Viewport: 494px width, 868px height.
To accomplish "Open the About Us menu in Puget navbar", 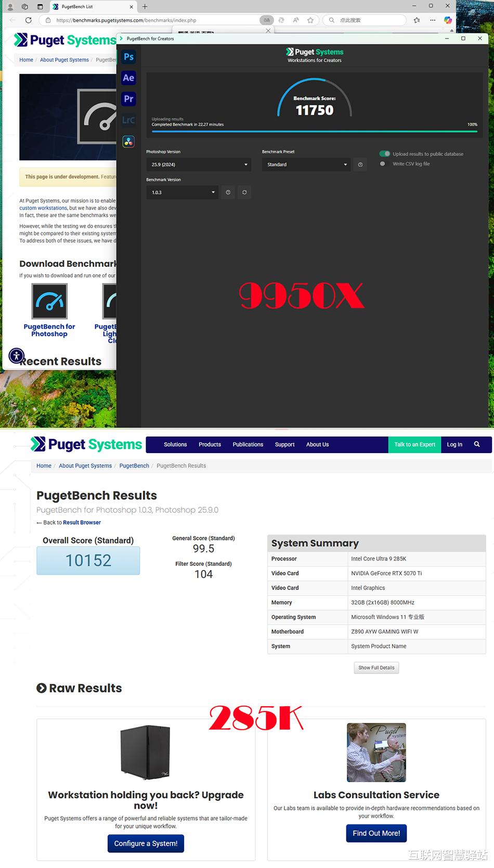I will [x=318, y=445].
